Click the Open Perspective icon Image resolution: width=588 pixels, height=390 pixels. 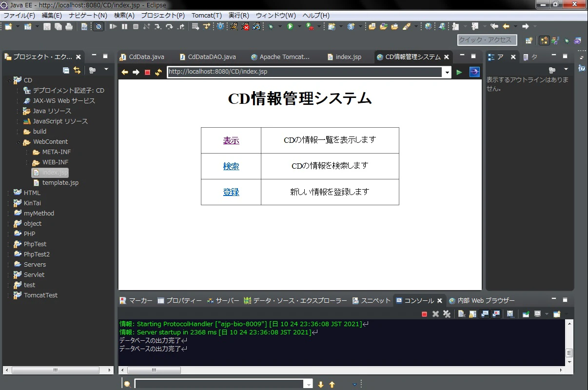[529, 40]
